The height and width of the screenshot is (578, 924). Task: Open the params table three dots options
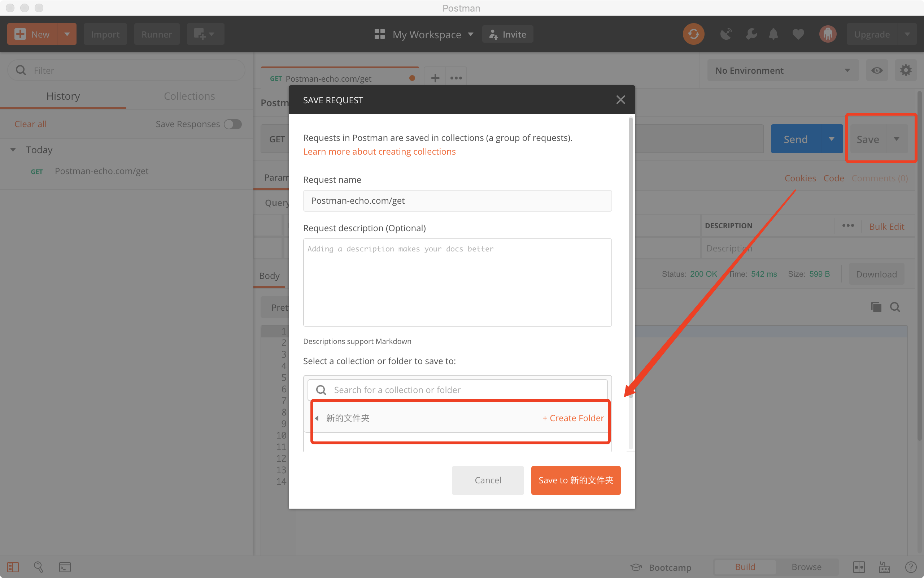(847, 225)
